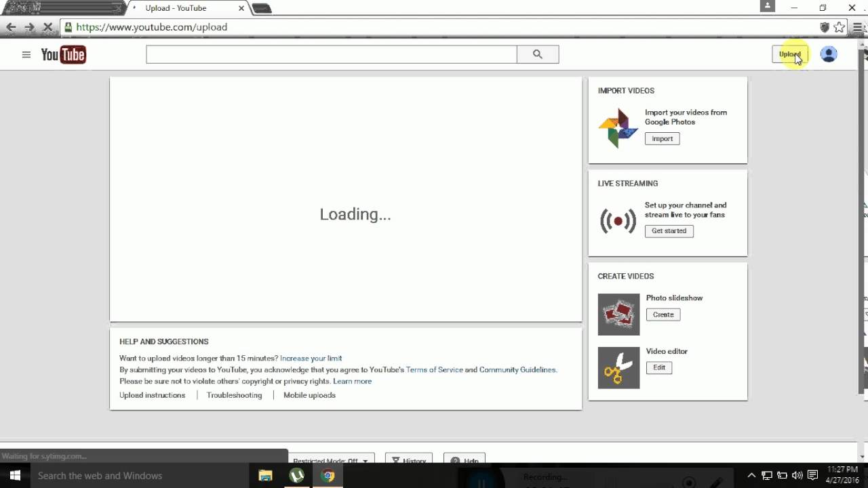Open the Troubleshooting link
The height and width of the screenshot is (488, 868).
(235, 395)
